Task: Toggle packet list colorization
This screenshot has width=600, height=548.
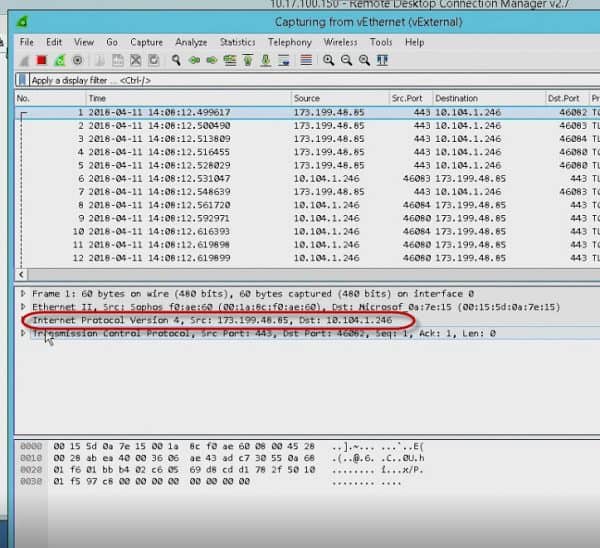Action: (x=306, y=60)
